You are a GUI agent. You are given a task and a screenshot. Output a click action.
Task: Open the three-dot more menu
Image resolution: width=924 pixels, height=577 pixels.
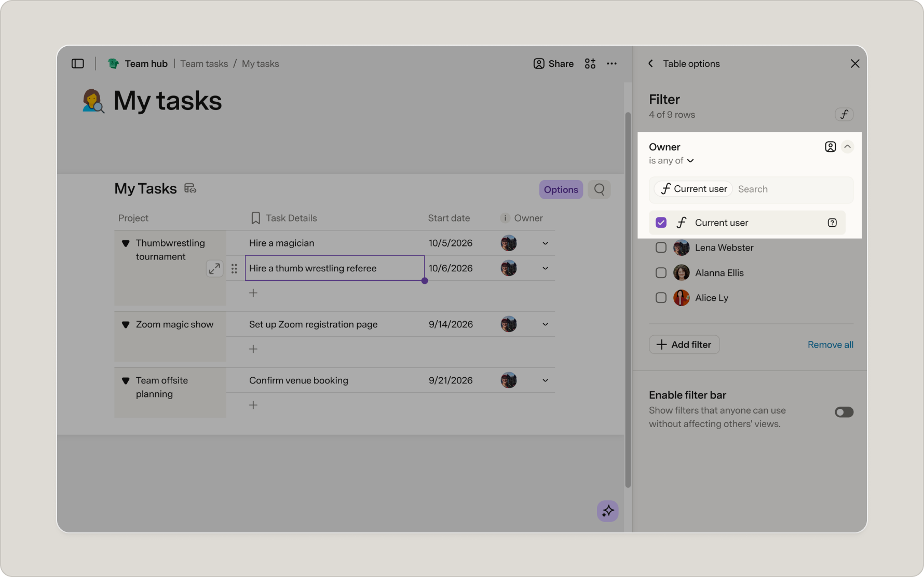(x=612, y=64)
